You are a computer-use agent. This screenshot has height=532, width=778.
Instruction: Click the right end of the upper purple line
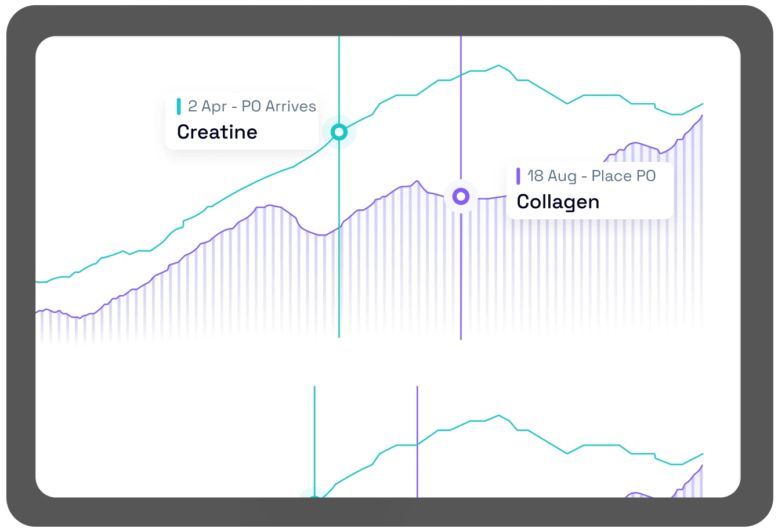coord(702,115)
